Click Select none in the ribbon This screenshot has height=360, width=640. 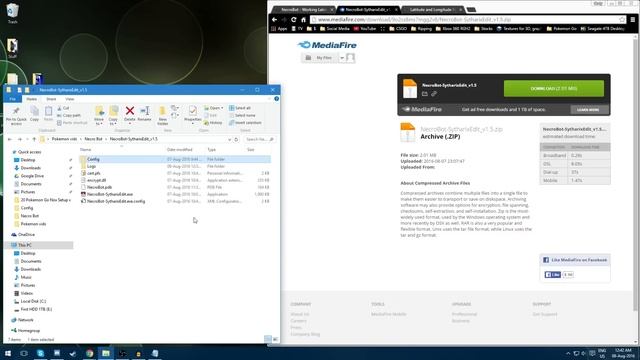pyautogui.click(x=242, y=116)
